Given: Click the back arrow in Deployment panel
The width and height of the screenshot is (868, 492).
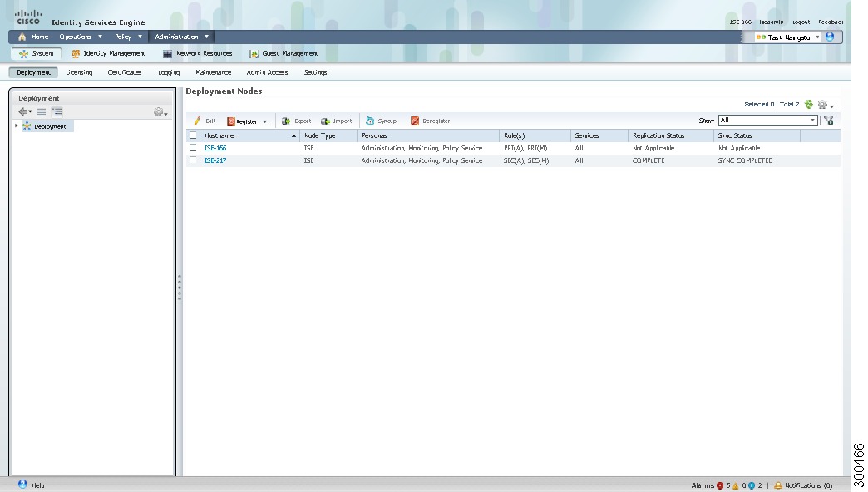Looking at the screenshot, I should (24, 112).
